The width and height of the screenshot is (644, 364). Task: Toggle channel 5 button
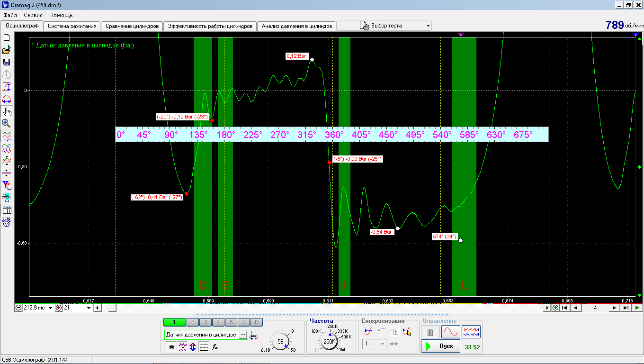tap(230, 322)
